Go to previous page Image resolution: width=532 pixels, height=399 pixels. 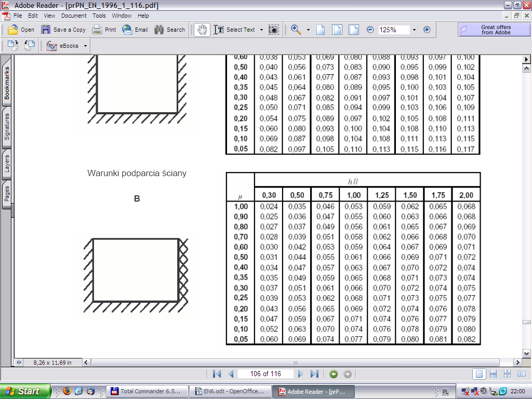pos(231,374)
